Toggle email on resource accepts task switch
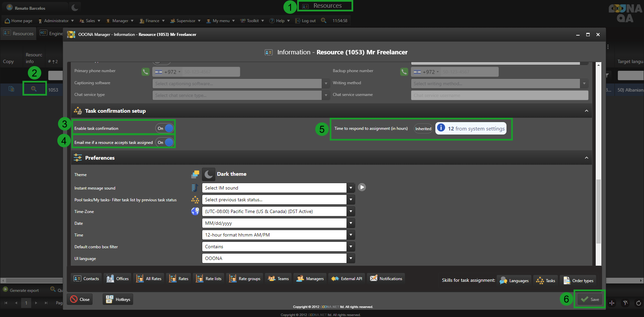The image size is (644, 317). tap(165, 143)
